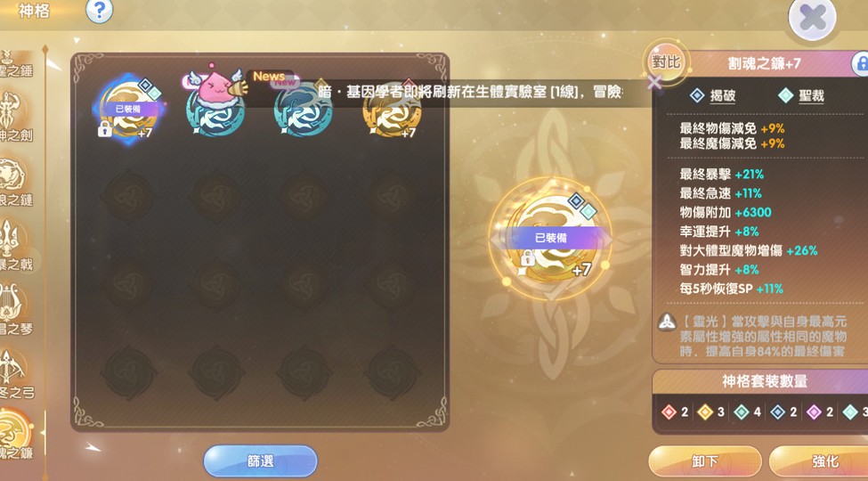This screenshot has height=481, width=868.
Task: Open the help question mark icon
Action: (100, 11)
